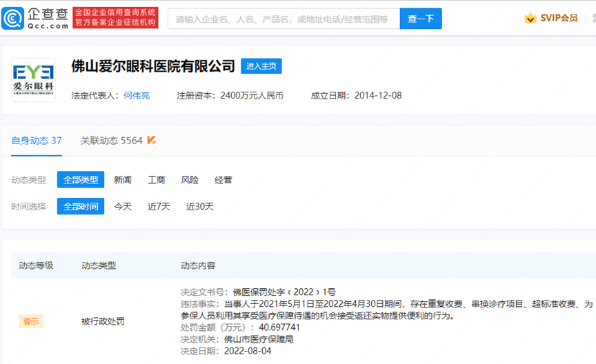The height and width of the screenshot is (364, 596).
Task: Switch to the 自身动态 37 tab
Action: tap(37, 141)
